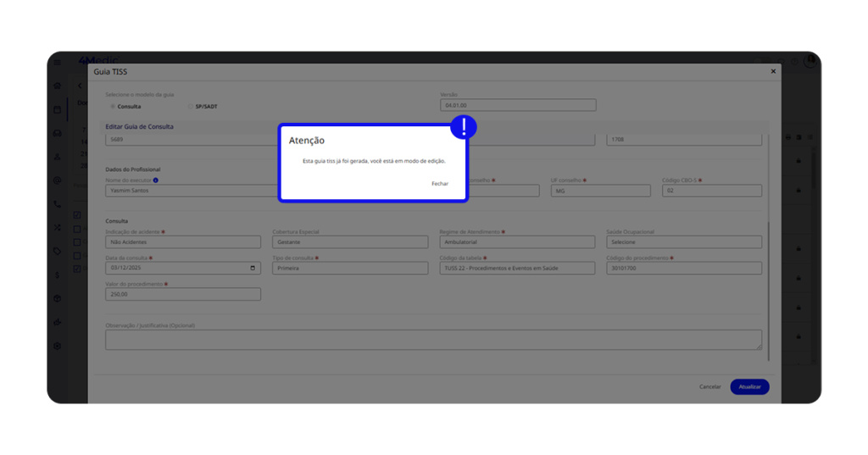Open the hamburger menu icon at top left
868x455 pixels.
point(58,62)
